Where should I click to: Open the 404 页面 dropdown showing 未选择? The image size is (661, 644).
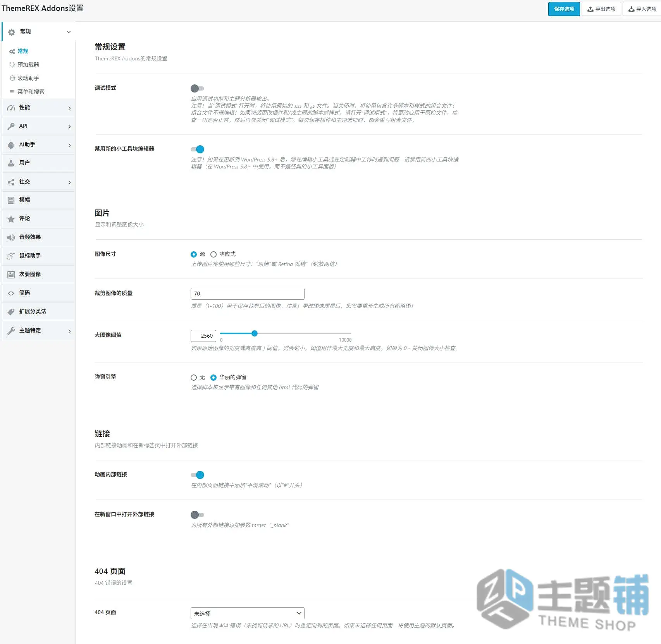247,613
